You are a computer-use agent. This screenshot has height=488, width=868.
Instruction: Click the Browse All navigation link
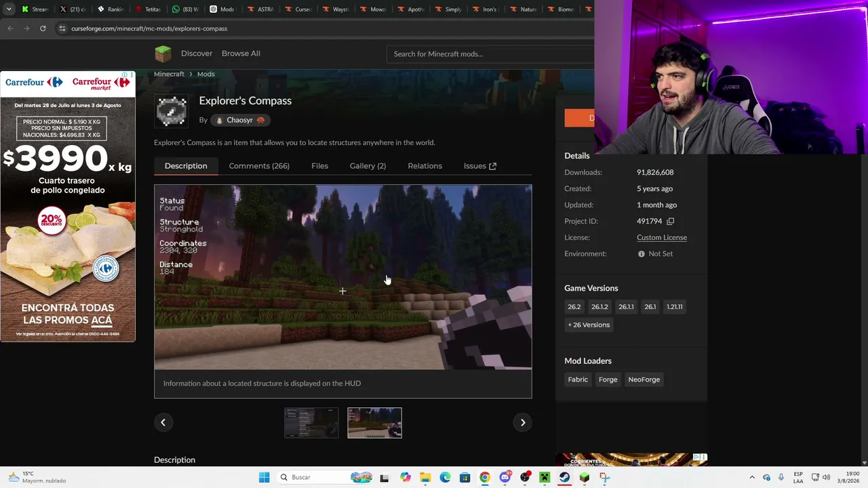tap(241, 54)
